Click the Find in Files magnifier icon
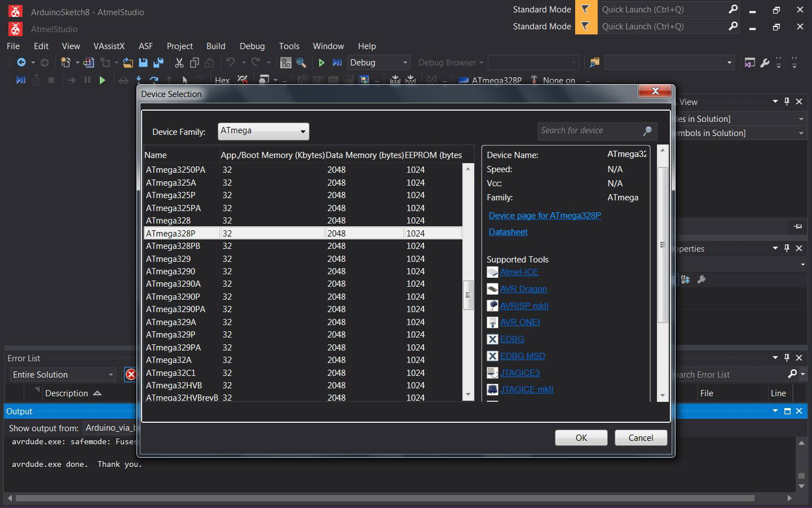 [x=301, y=63]
